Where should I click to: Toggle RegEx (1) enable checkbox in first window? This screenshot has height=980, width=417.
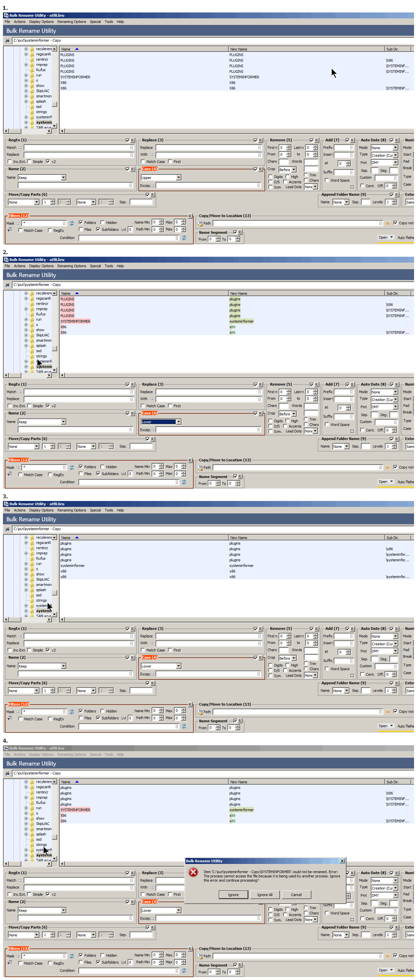(128, 140)
